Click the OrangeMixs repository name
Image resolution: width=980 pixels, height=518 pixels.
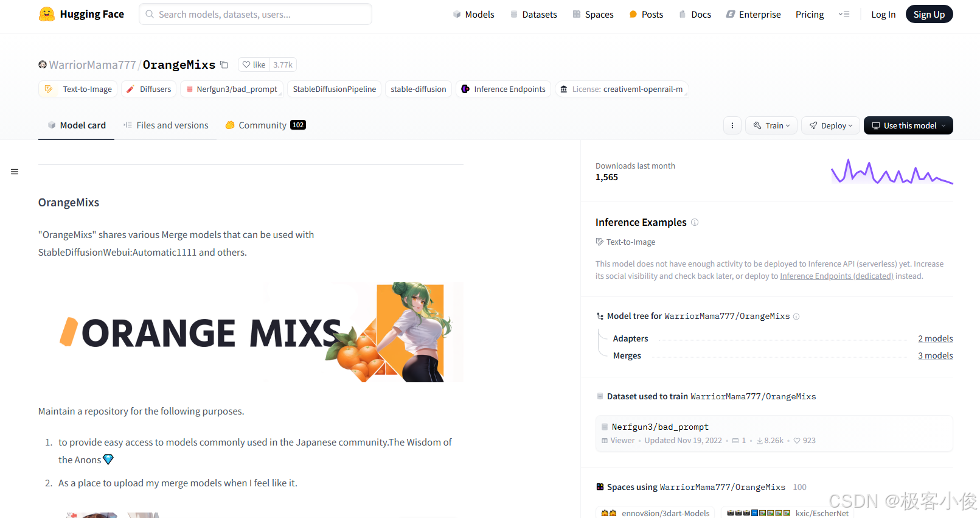tap(179, 65)
